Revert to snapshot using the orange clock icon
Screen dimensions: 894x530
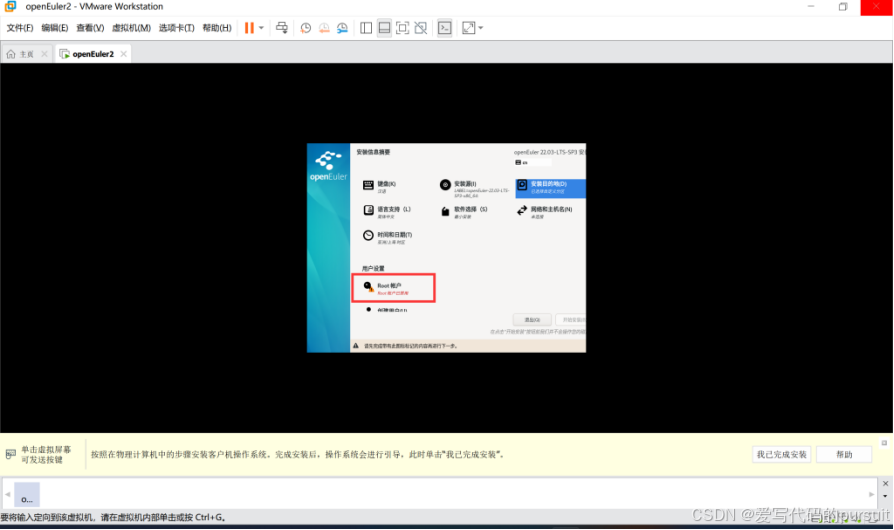coord(324,28)
